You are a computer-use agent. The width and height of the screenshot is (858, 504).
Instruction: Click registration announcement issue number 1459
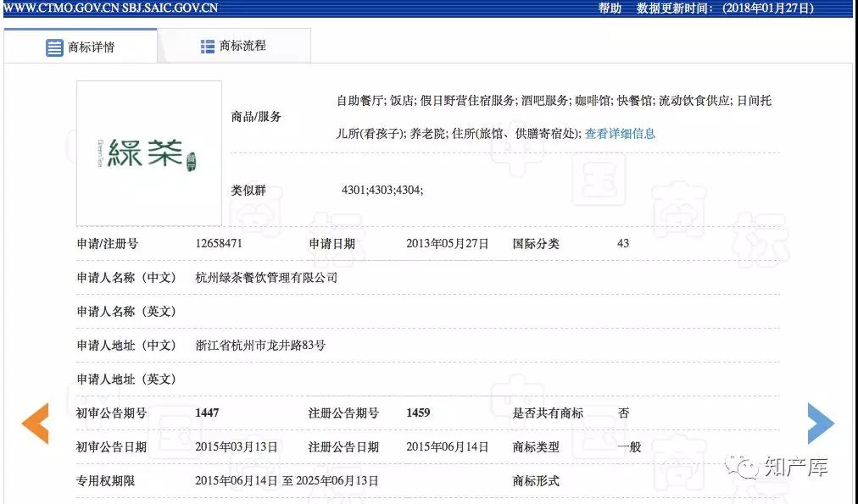(x=418, y=413)
